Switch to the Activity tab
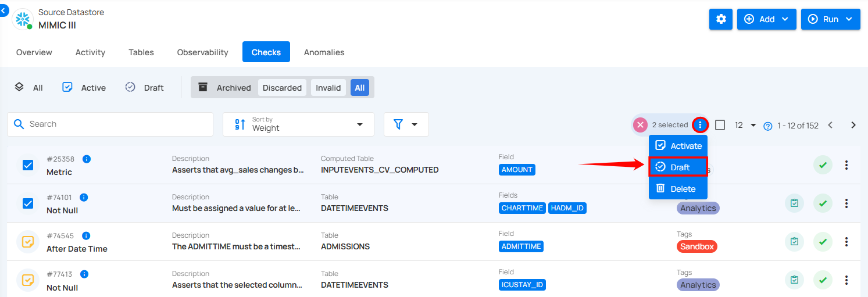The image size is (868, 297). point(90,52)
